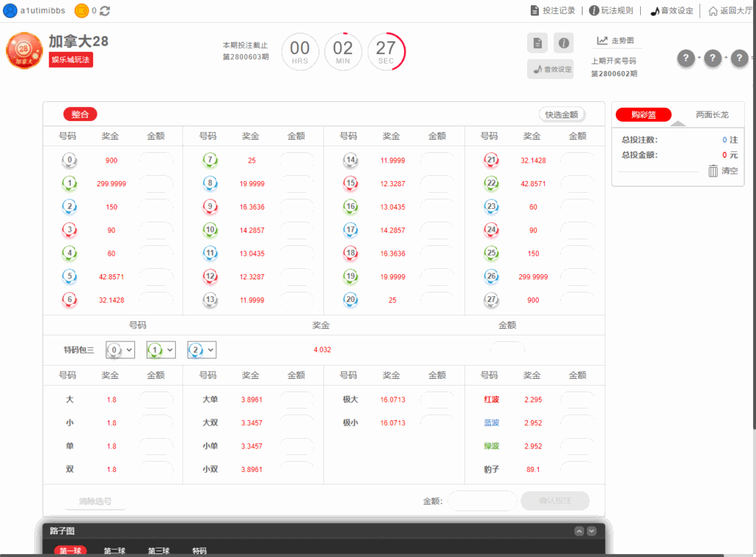Switch to the 第二球 tab in 路子图

113,550
